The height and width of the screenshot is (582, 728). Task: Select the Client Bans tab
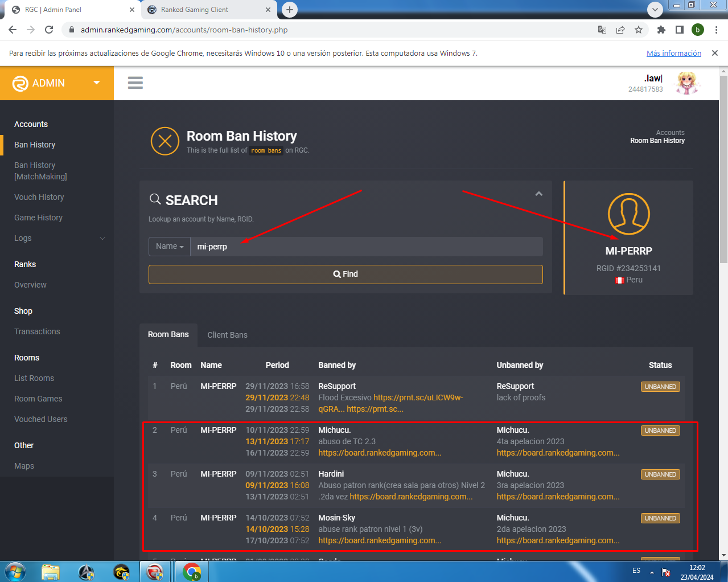click(228, 335)
